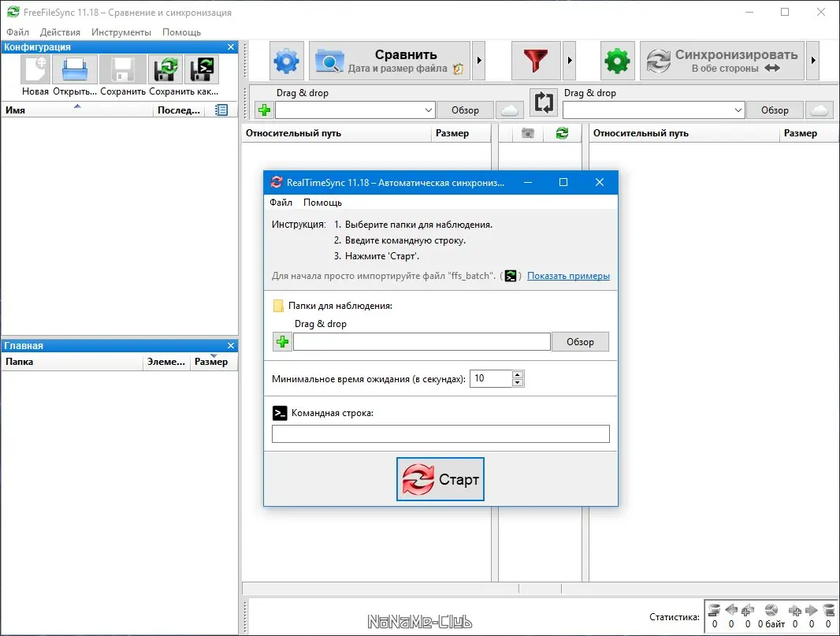
Task: Open the red funnel filter settings
Action: (x=536, y=61)
